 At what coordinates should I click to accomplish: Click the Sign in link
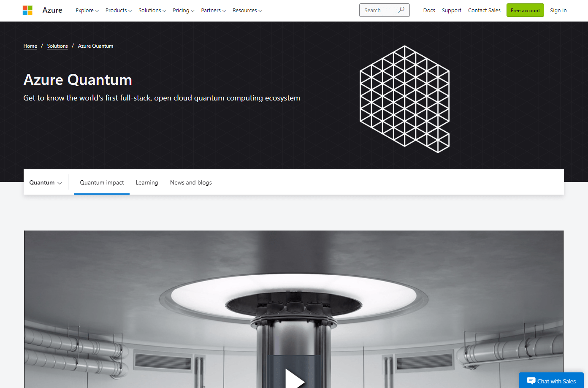pyautogui.click(x=558, y=10)
